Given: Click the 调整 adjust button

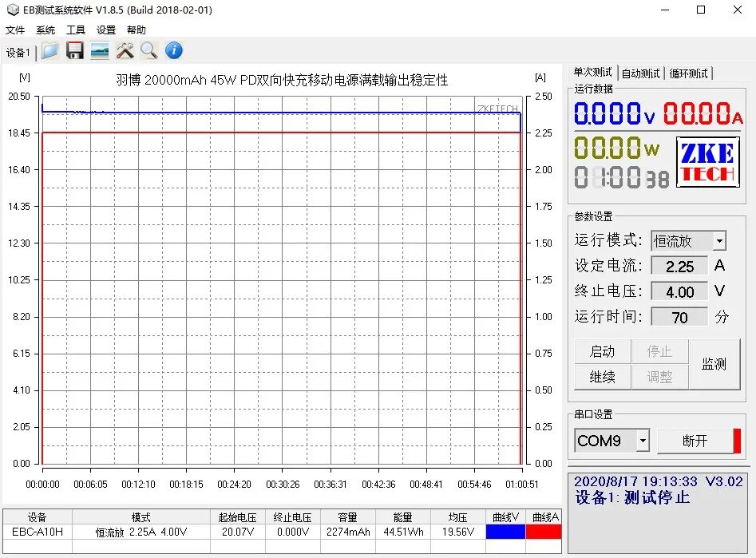Looking at the screenshot, I should point(659,377).
